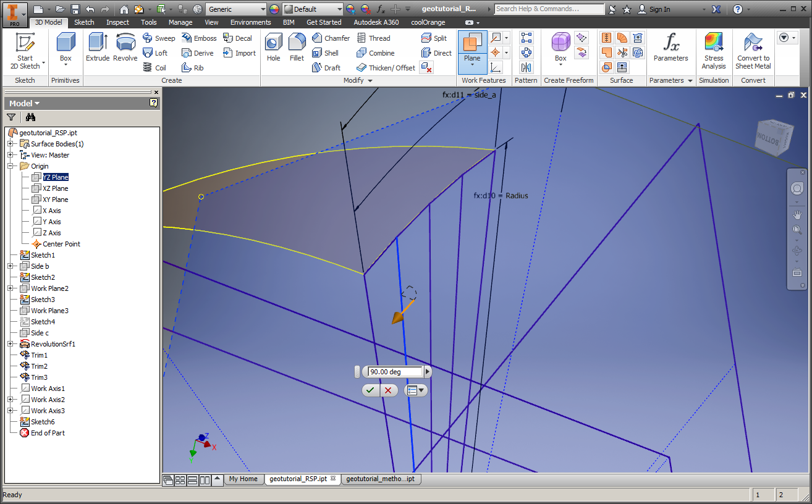The height and width of the screenshot is (504, 812).
Task: Select the Fillet tool
Action: tap(297, 48)
